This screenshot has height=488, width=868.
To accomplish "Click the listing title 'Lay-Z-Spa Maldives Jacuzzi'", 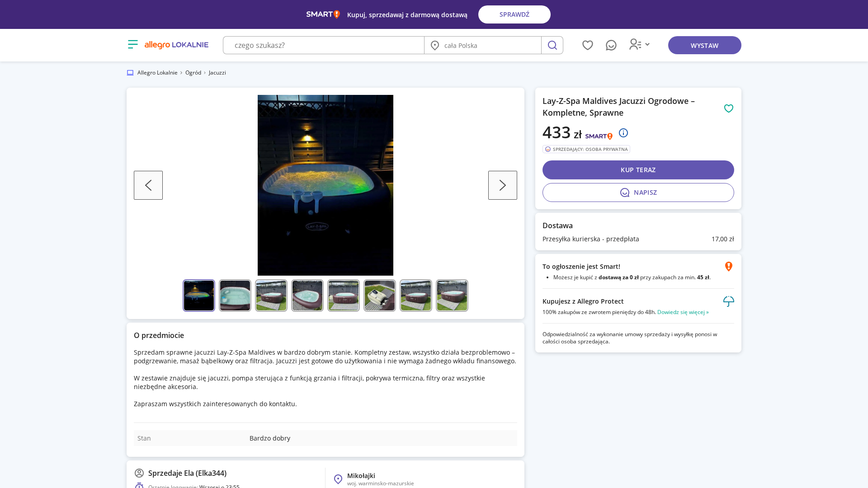I will (618, 107).
